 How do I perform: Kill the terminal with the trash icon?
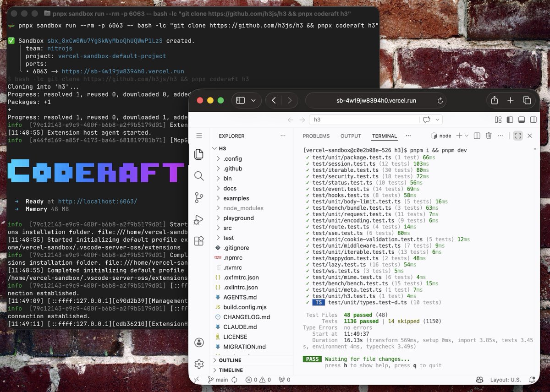tap(489, 136)
